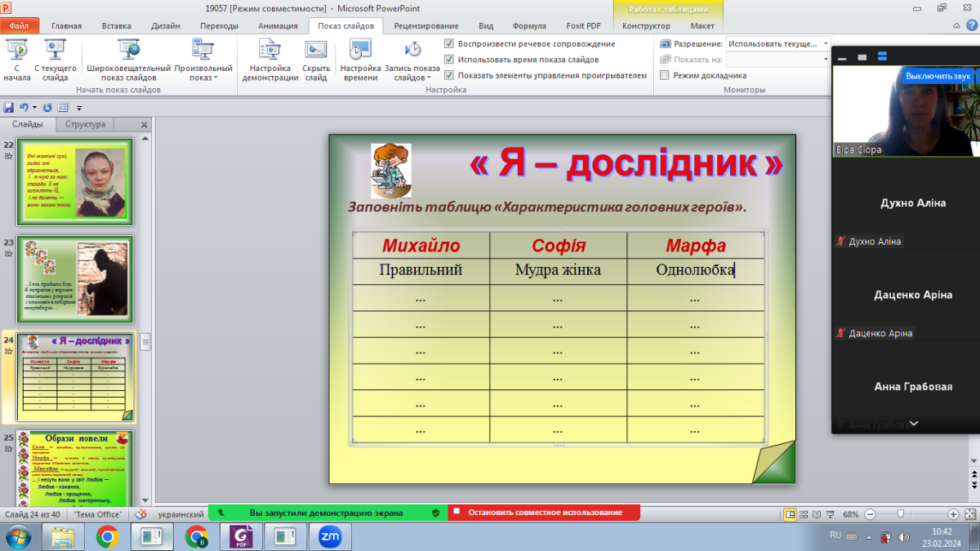Open 'Запись показа слайдов' dropdown arrow
The height and width of the screenshot is (551, 980).
point(429,78)
